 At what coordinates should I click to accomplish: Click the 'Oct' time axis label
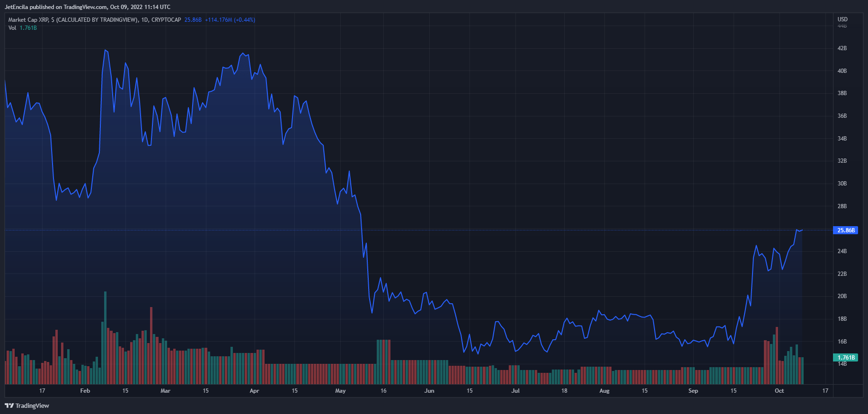click(x=779, y=391)
